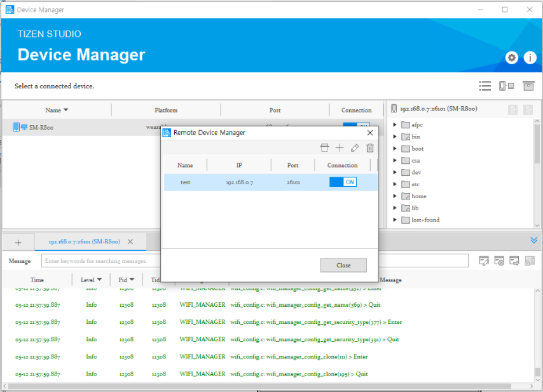The height and width of the screenshot is (392, 543).
Task: Expand the lib folder
Action: pos(395,208)
